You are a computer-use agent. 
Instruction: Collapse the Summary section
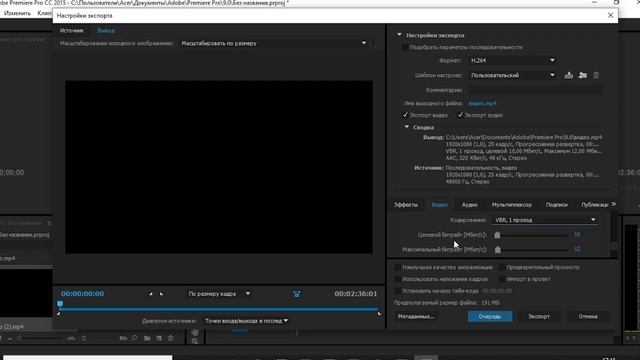pyautogui.click(x=407, y=127)
